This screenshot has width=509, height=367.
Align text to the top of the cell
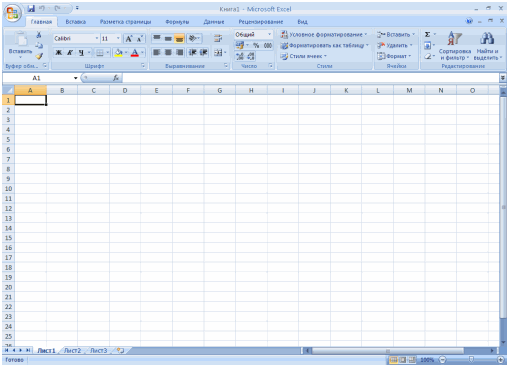click(157, 38)
